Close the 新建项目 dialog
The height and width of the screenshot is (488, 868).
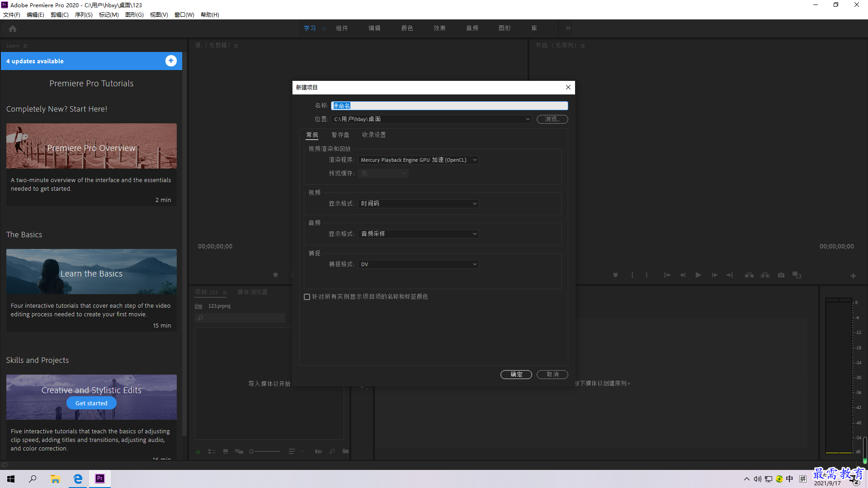coord(568,87)
